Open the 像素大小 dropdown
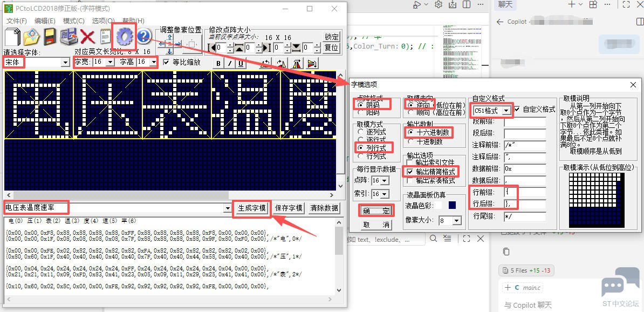 [457, 221]
